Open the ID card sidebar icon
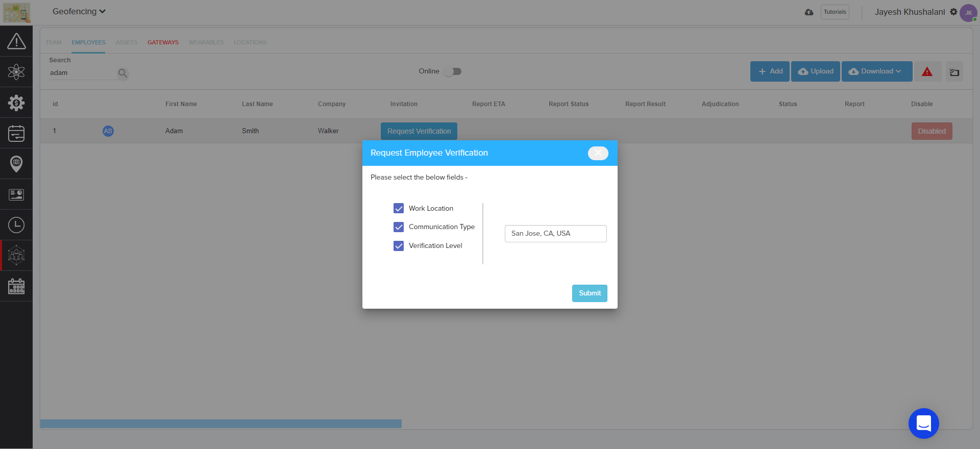 coord(16,194)
